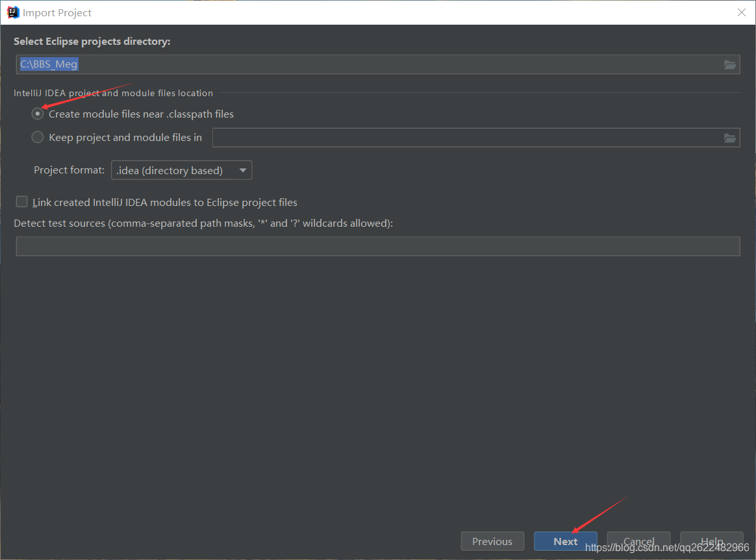This screenshot has width=756, height=560.
Task: Go to the Next step
Action: coord(565,541)
